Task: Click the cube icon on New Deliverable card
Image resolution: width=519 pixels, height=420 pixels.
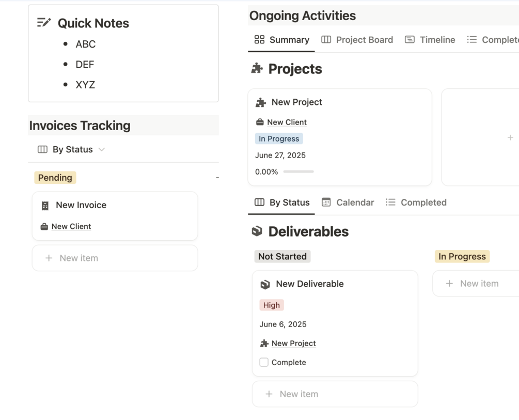Action: (265, 284)
